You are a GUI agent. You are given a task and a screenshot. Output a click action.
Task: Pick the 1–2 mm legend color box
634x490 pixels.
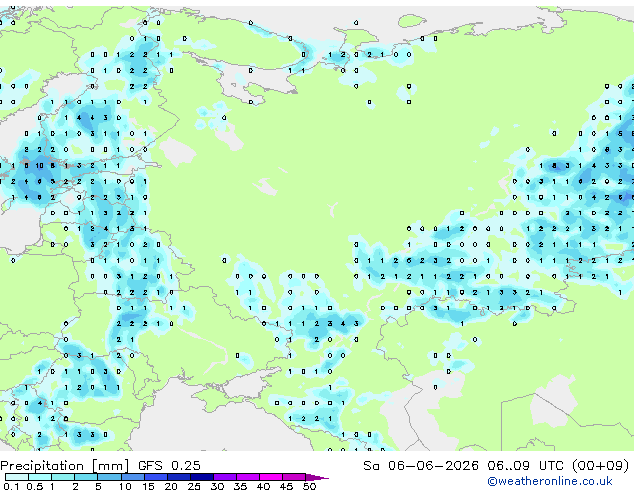(63, 477)
